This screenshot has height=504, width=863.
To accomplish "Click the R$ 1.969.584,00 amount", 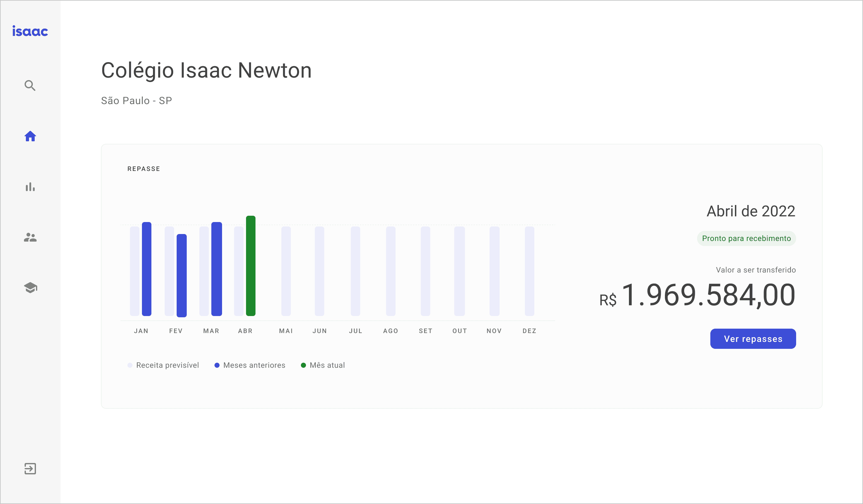I will pos(697,295).
